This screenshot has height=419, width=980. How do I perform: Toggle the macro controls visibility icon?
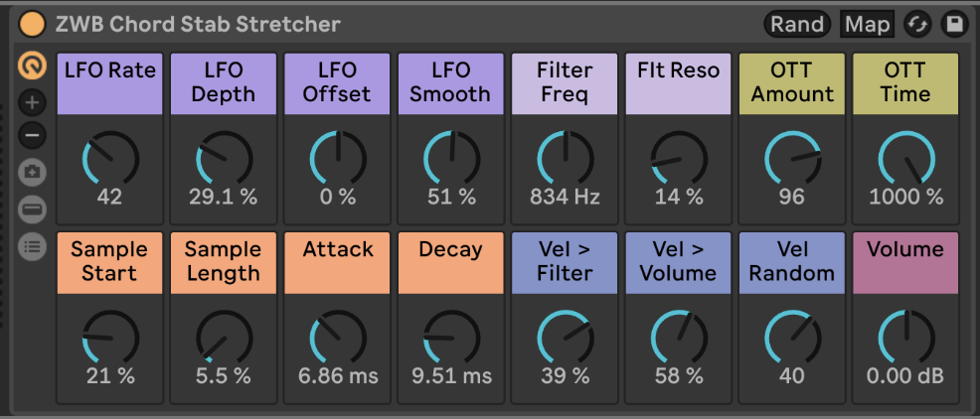tap(32, 67)
